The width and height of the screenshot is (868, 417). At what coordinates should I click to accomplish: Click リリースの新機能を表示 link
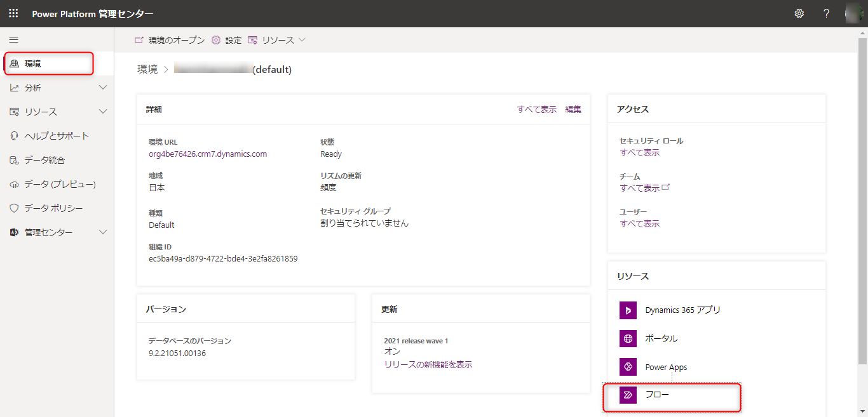pos(428,364)
